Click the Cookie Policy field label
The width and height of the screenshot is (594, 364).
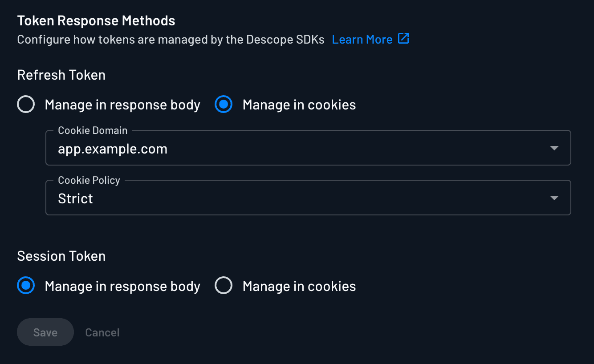coord(89,180)
